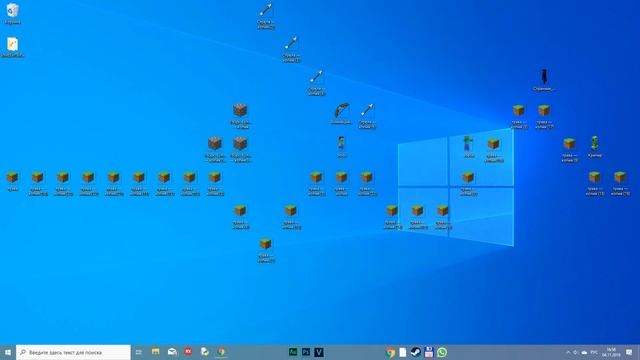The width and height of the screenshot is (640, 360).
Task: Select the zombie character desktop icon
Action: (x=468, y=147)
